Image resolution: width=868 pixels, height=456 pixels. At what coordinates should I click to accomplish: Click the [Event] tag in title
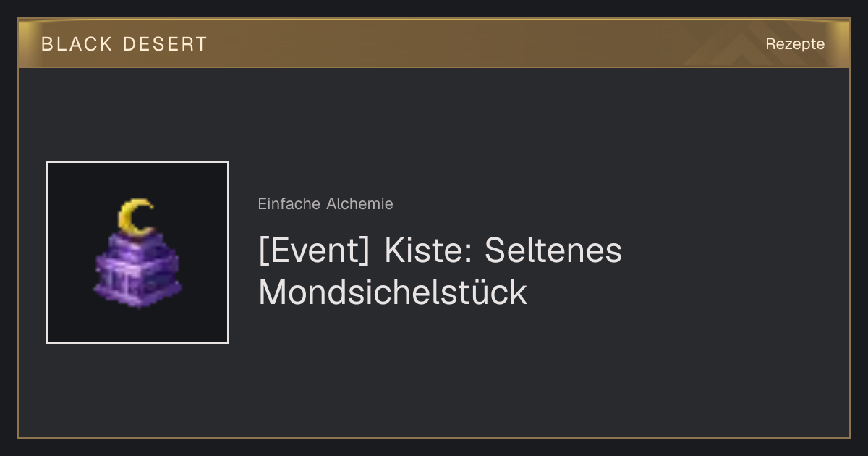[315, 251]
